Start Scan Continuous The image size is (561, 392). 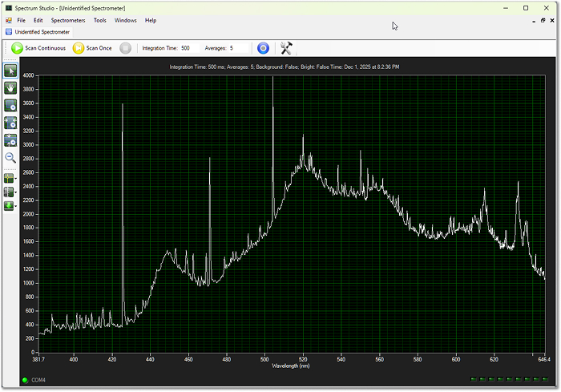point(38,48)
